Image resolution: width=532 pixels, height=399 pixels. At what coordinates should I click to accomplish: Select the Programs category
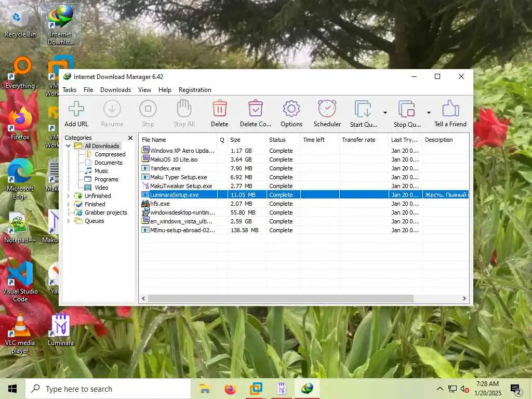pyautogui.click(x=106, y=179)
